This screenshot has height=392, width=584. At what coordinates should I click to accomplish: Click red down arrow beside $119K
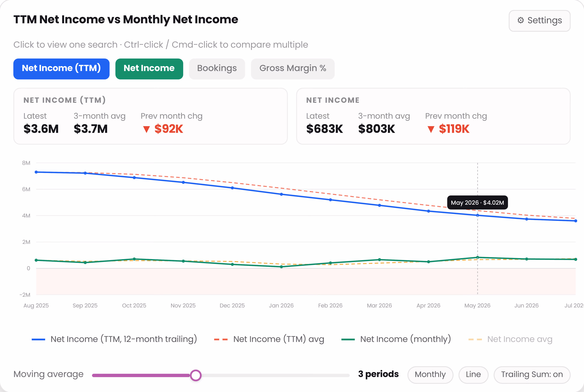coord(431,129)
